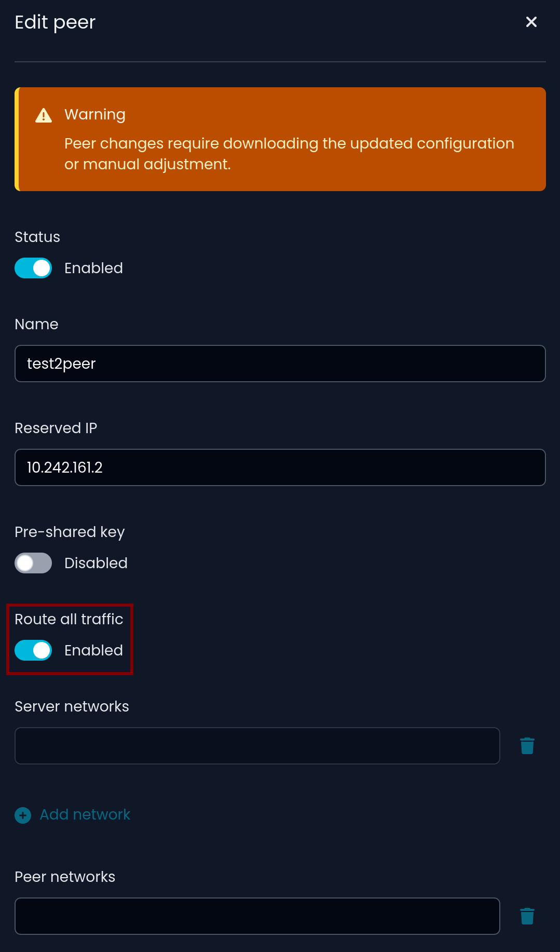Click the warning triangle icon

44,115
